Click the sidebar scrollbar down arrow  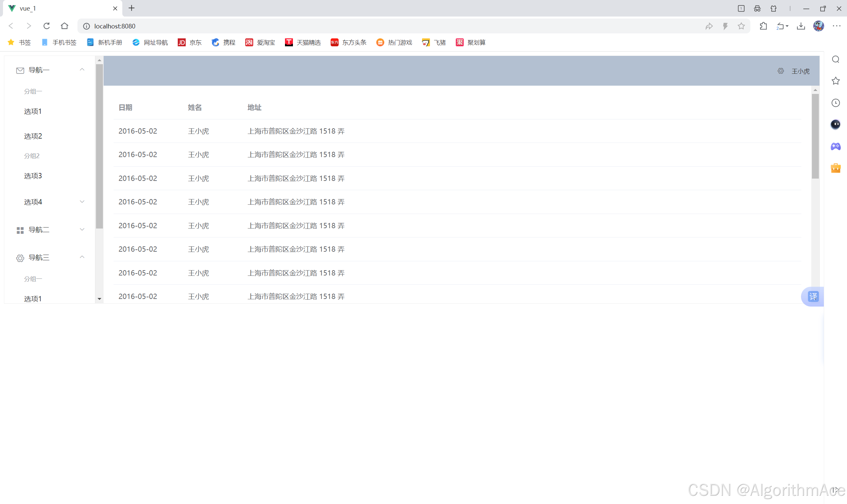click(99, 299)
